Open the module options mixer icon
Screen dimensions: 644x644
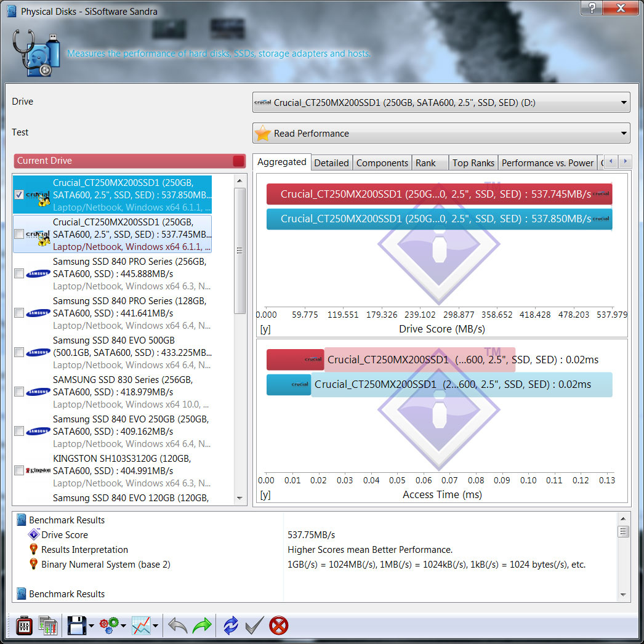(x=24, y=626)
